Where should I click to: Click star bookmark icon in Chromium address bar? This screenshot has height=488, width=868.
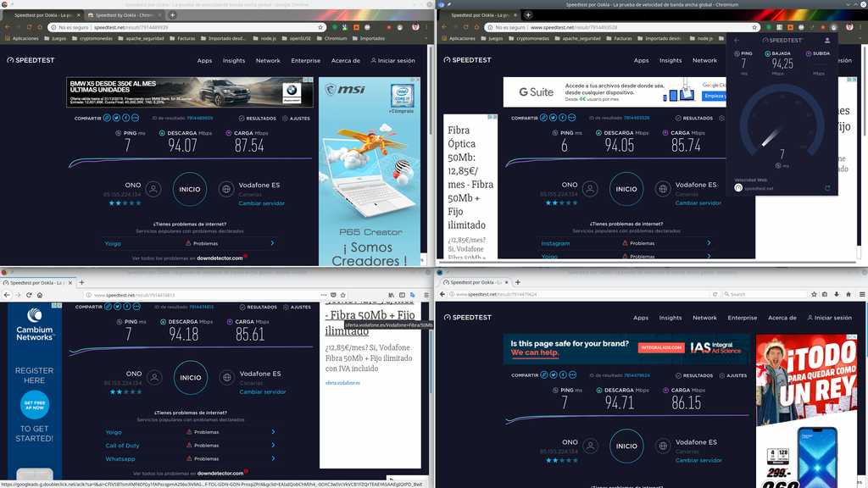pyautogui.click(x=754, y=27)
